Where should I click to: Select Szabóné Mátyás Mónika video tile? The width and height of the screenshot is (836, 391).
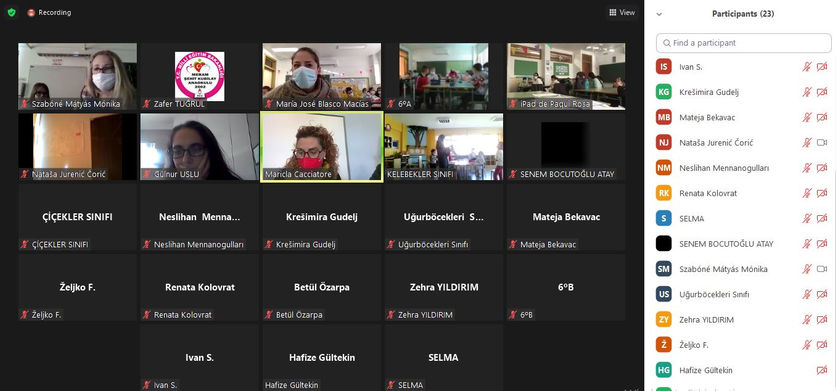pyautogui.click(x=77, y=76)
